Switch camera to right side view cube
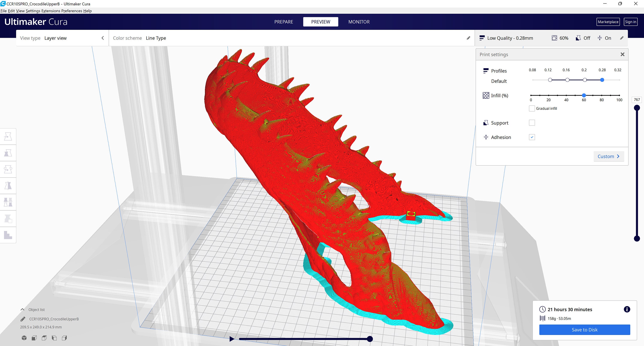644x346 pixels. pyautogui.click(x=64, y=338)
